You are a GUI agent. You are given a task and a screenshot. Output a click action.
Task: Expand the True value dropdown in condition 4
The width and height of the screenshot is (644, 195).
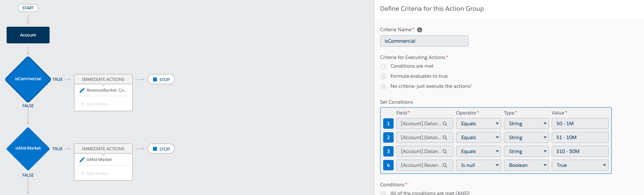[580, 165]
